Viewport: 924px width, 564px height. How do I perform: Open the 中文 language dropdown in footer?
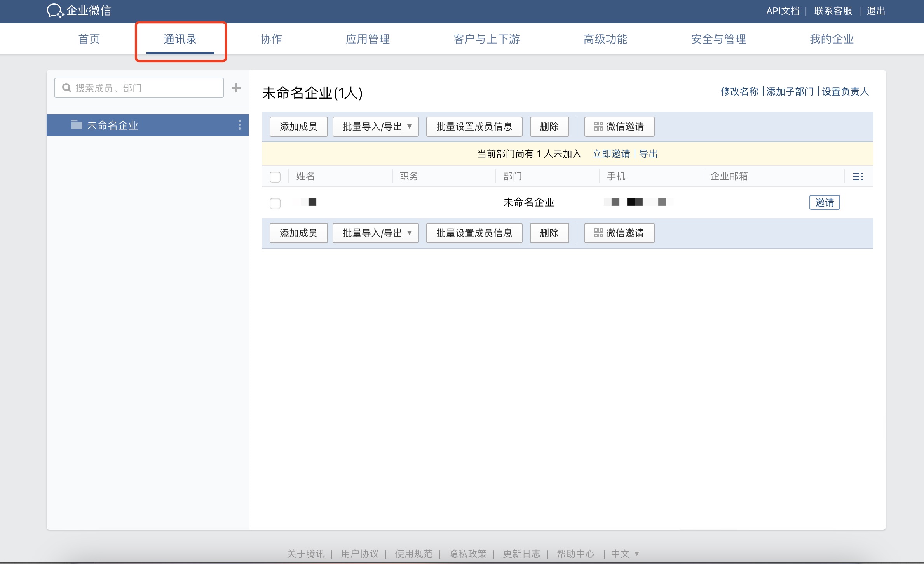pyautogui.click(x=625, y=554)
